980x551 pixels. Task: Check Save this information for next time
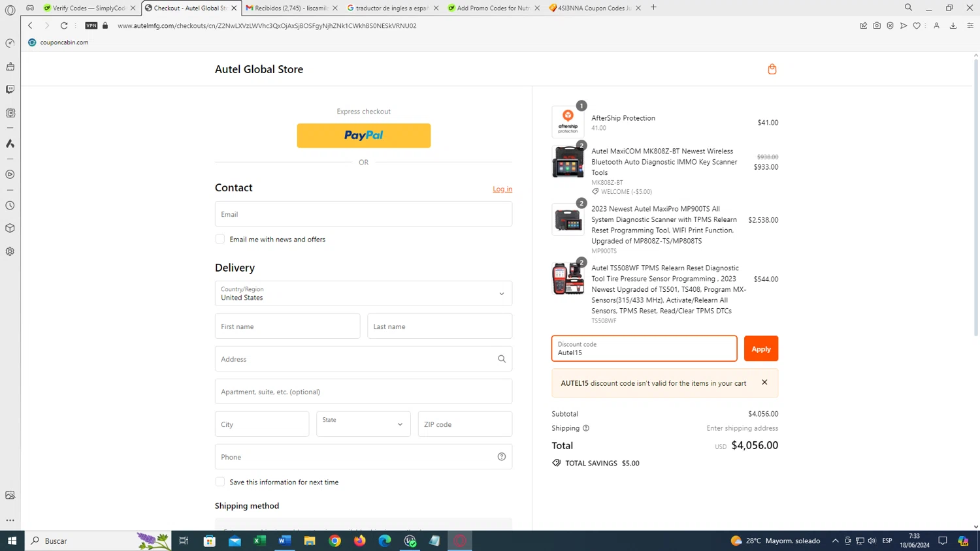pyautogui.click(x=220, y=482)
